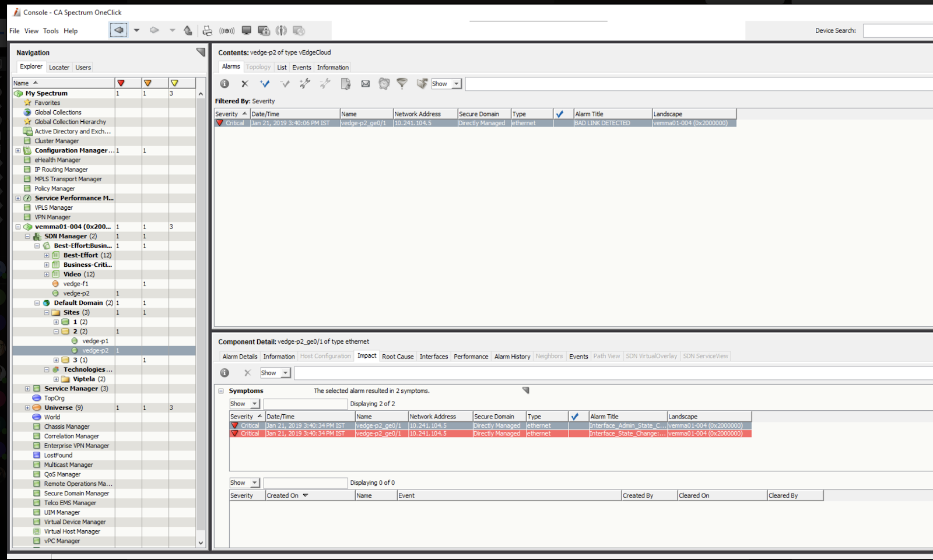This screenshot has width=933, height=560.
Task: Click the envelope email icon in Alarms toolbar
Action: (366, 84)
